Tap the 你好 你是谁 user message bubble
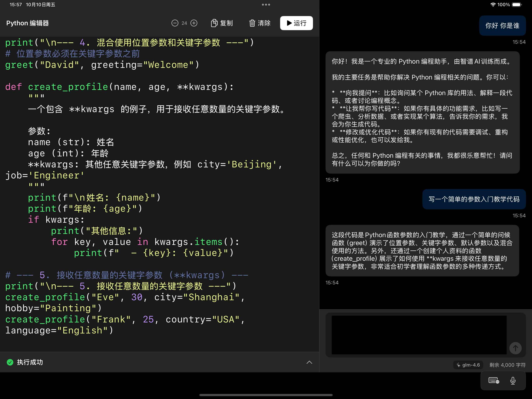The width and height of the screenshot is (532, 399). 502,26
